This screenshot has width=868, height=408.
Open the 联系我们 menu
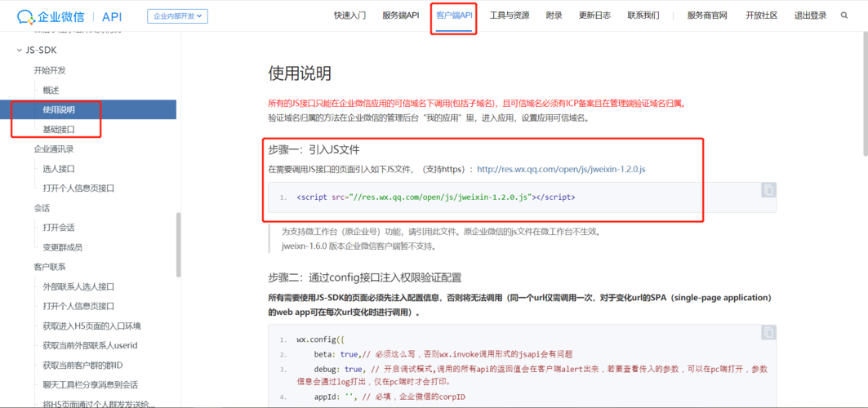point(643,16)
